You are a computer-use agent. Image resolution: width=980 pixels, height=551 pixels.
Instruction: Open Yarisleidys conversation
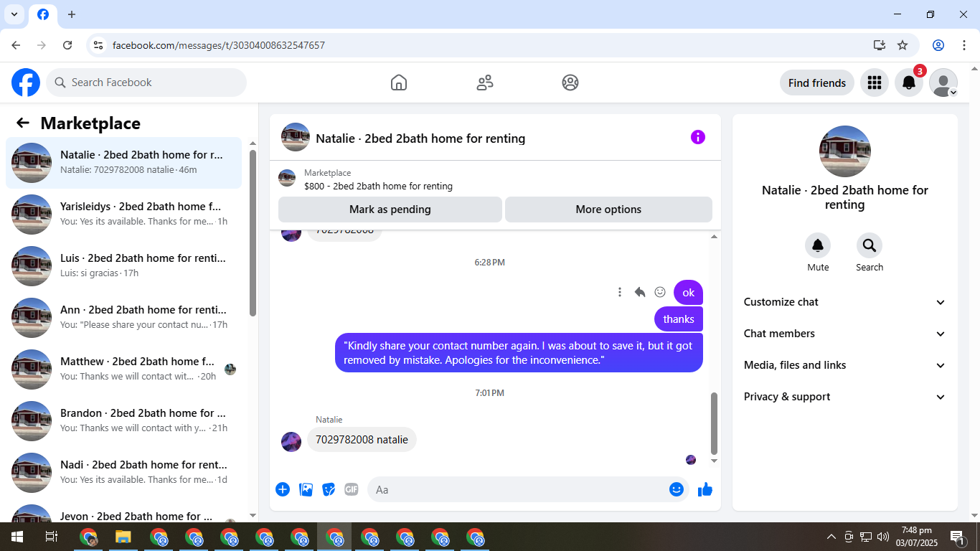point(124,215)
